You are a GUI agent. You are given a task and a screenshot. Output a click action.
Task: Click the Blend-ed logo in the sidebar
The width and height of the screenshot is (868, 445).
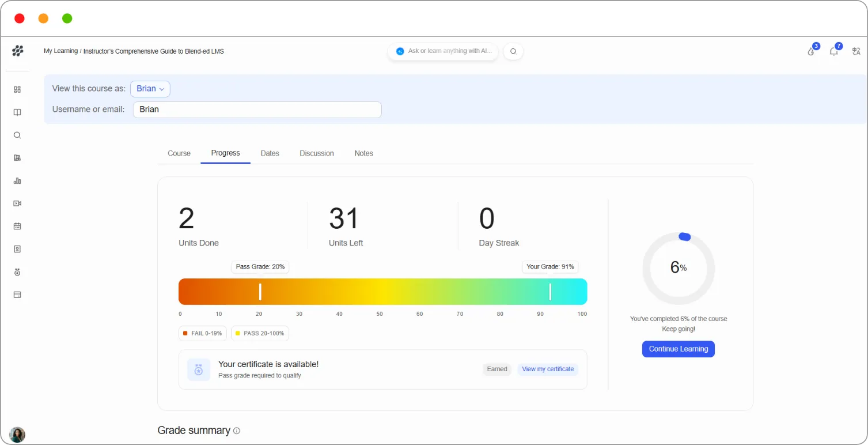[x=18, y=51]
